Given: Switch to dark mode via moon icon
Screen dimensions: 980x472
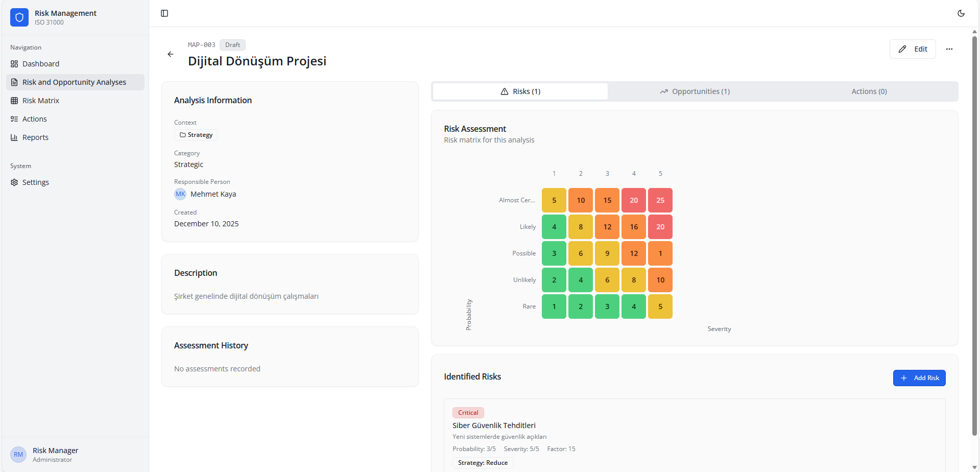Looking at the screenshot, I should (961, 13).
